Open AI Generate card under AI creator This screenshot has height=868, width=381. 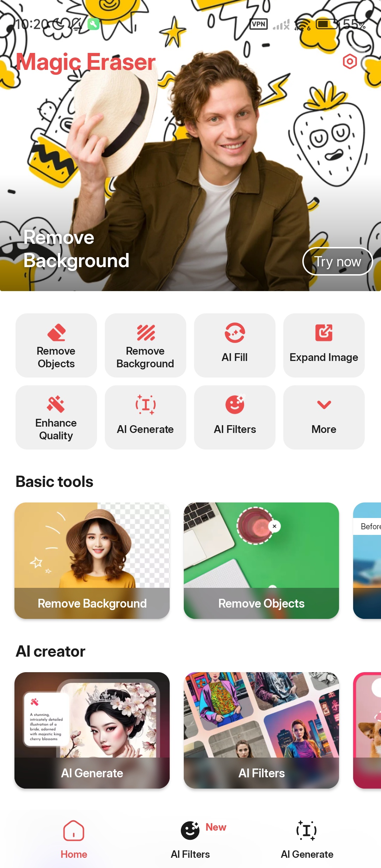tap(92, 730)
